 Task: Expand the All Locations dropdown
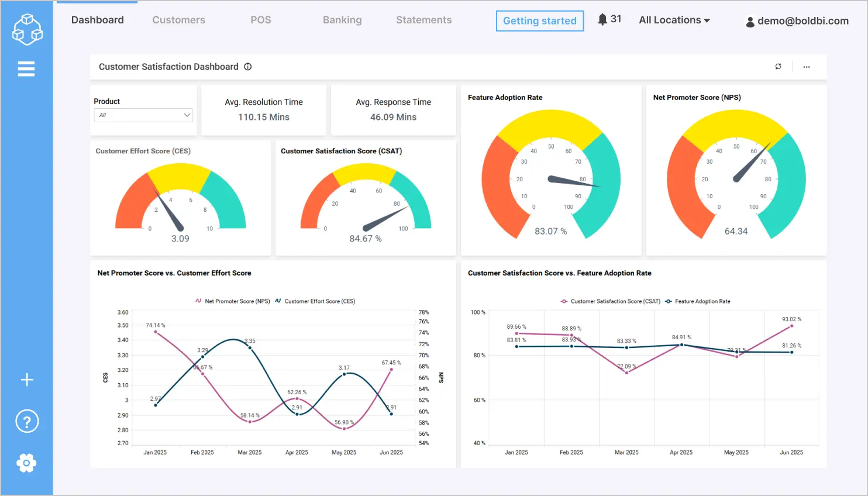(673, 19)
